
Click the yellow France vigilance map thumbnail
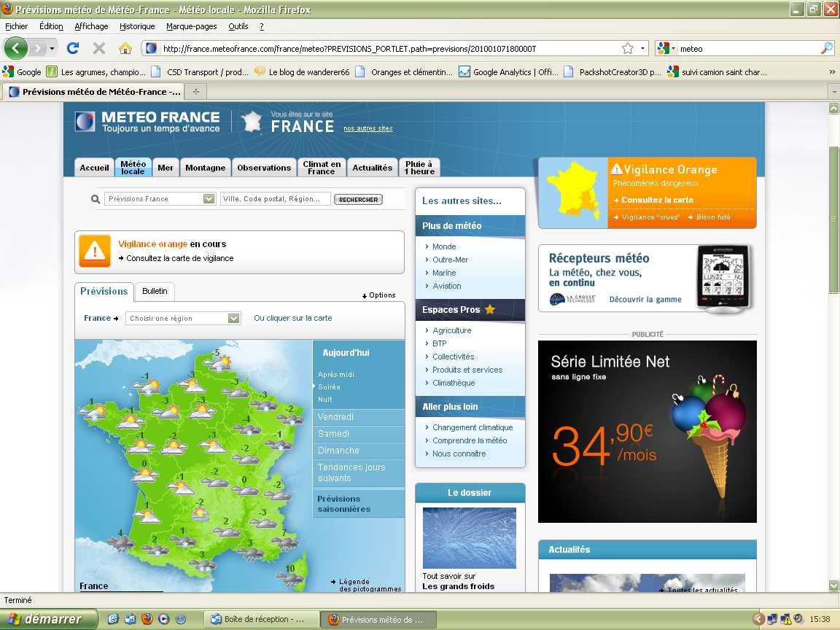pyautogui.click(x=572, y=192)
